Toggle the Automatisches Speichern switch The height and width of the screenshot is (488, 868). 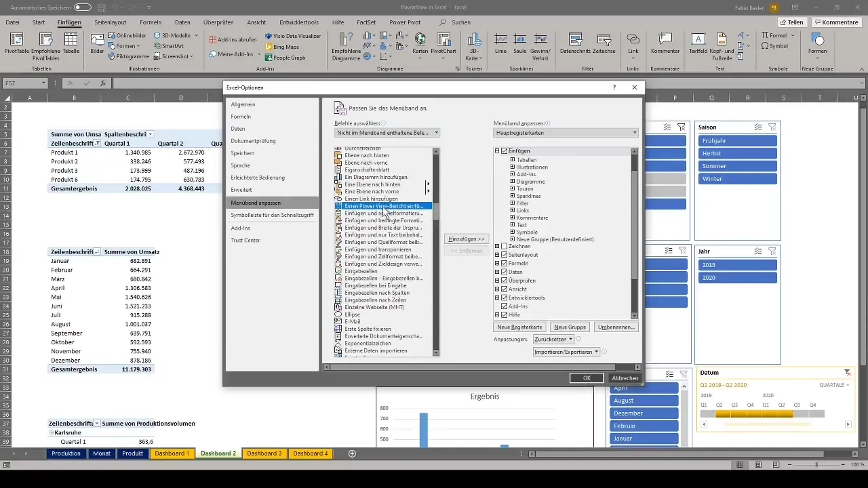pyautogui.click(x=83, y=7)
